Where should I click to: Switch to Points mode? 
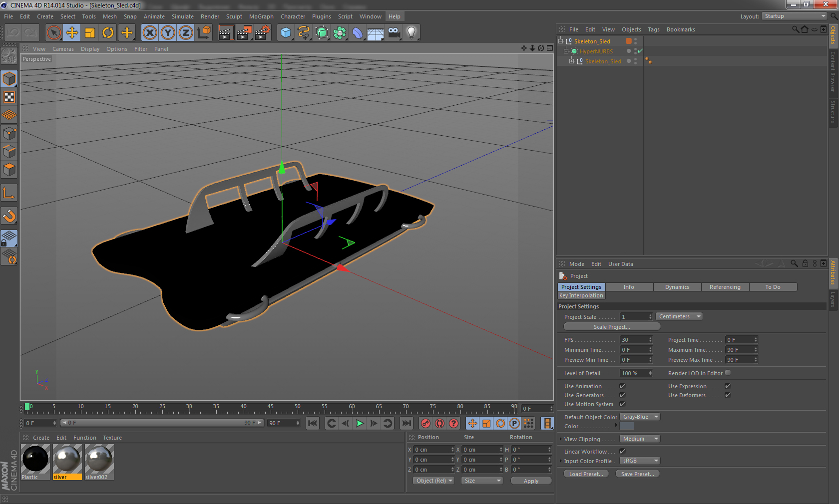9,134
